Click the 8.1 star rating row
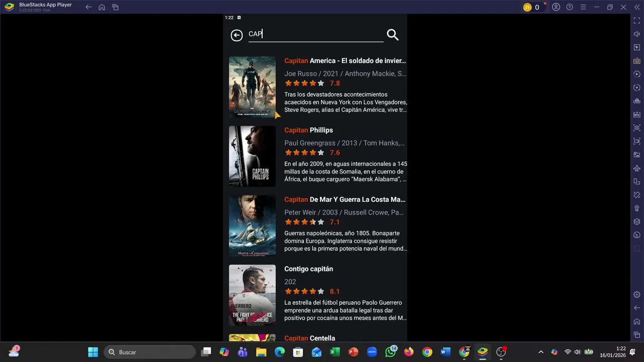Viewport: 644px width, 362px height. click(312, 292)
